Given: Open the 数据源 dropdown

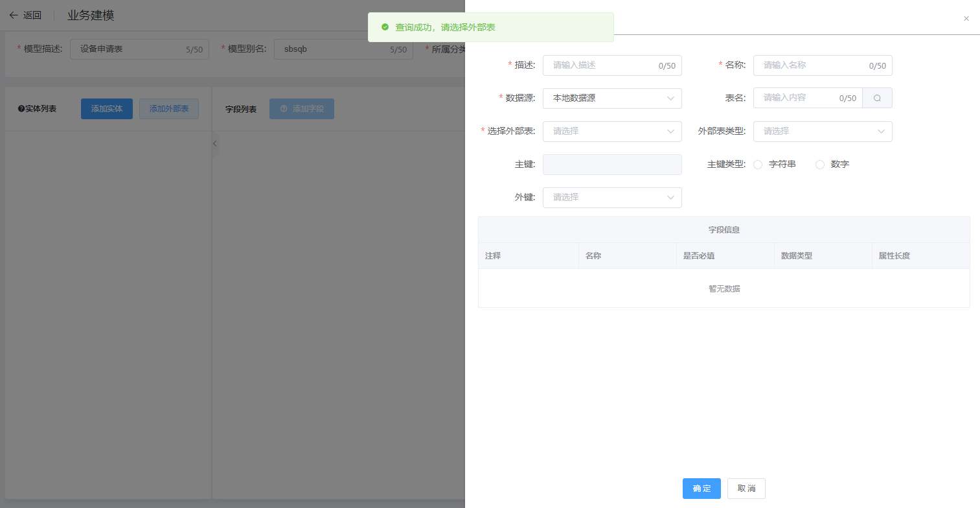Looking at the screenshot, I should [611, 98].
